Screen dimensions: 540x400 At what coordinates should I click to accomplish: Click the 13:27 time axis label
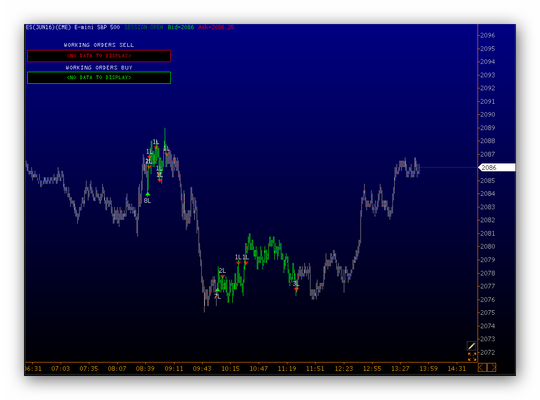click(400, 369)
